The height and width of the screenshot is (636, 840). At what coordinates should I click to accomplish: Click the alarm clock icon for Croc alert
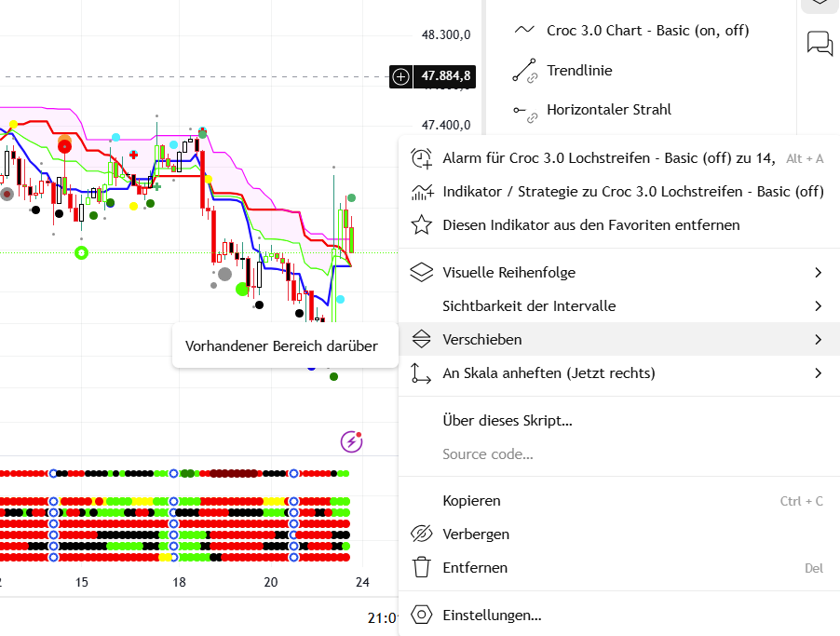422,158
